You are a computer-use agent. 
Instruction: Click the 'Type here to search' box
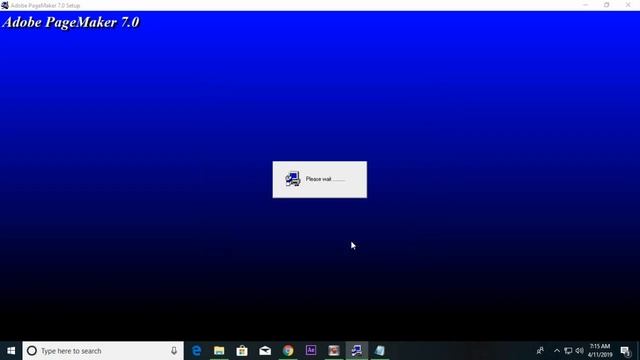(103, 351)
